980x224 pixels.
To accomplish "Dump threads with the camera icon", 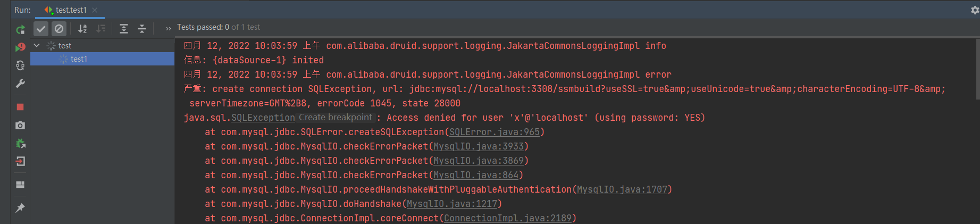I will (x=20, y=125).
